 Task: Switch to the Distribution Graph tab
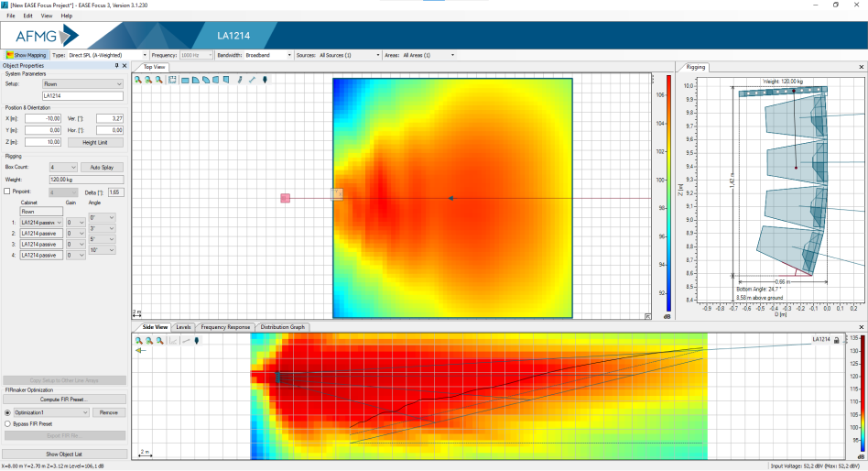pos(282,327)
